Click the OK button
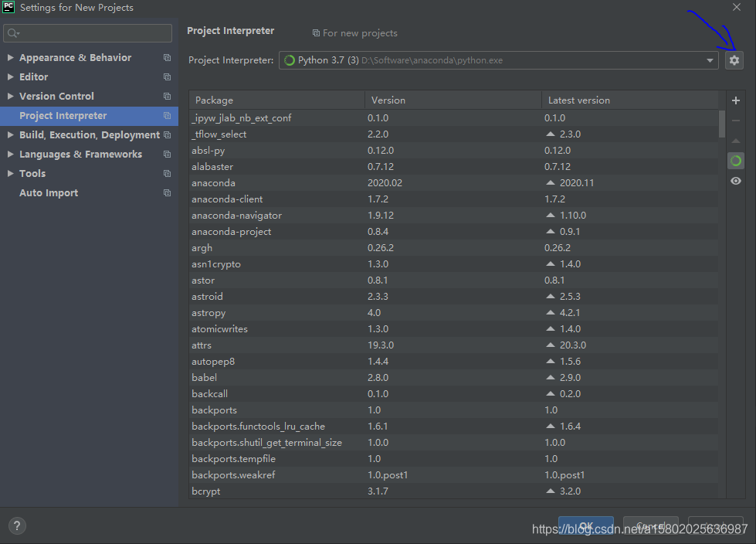The width and height of the screenshot is (756, 544). click(x=586, y=525)
